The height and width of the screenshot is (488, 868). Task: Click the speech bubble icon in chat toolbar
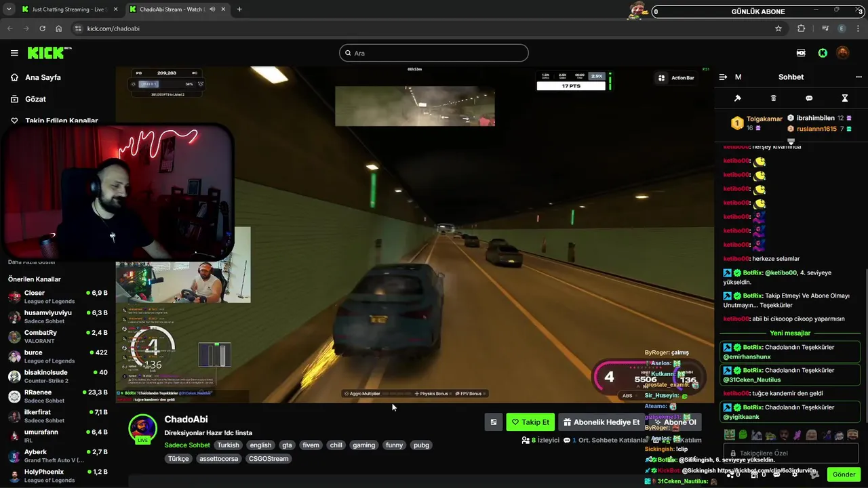coord(809,98)
